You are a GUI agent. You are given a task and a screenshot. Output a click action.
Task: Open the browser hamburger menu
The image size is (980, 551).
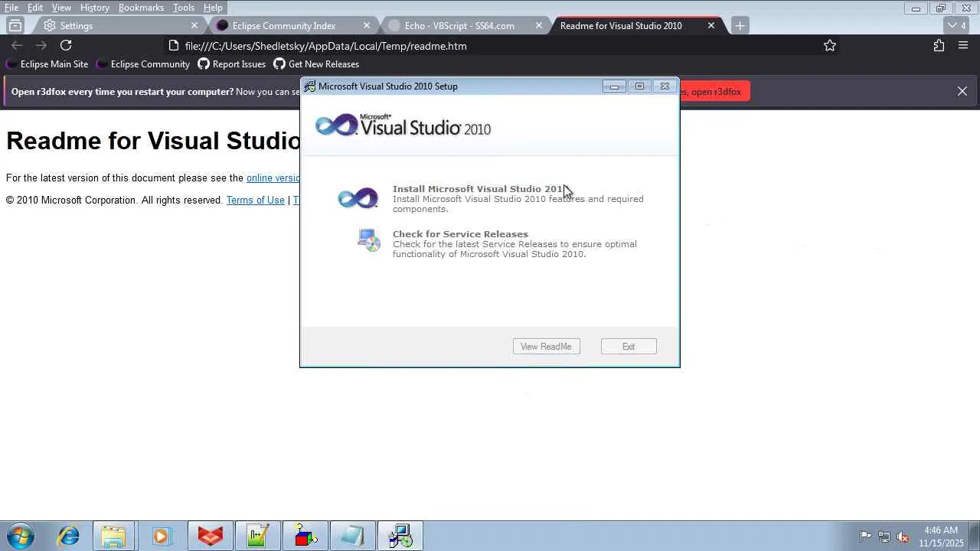(963, 46)
